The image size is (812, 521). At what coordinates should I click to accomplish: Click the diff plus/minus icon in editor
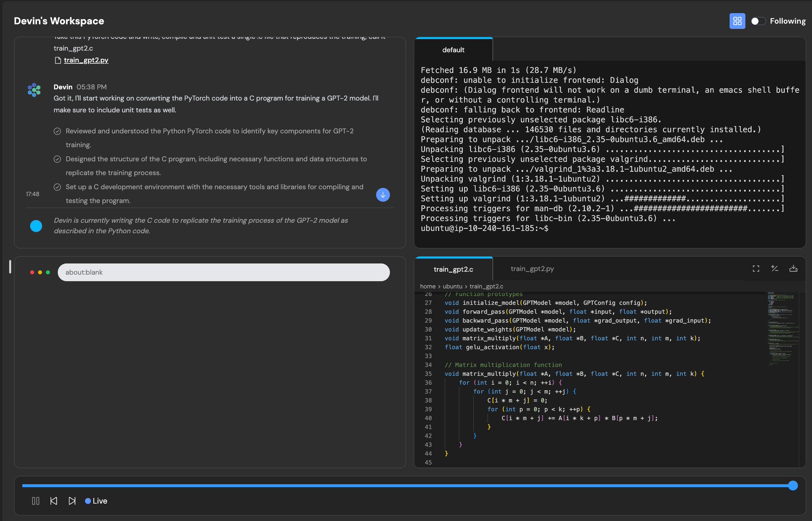point(774,269)
